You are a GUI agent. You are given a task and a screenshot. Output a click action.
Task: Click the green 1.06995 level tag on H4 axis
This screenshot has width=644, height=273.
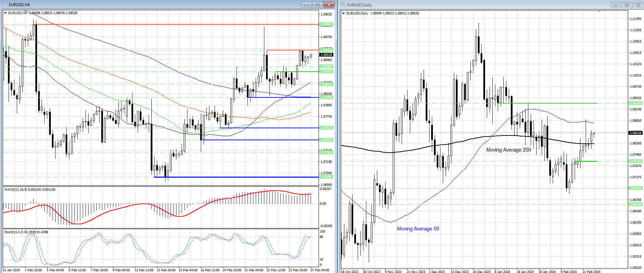[x=326, y=177]
